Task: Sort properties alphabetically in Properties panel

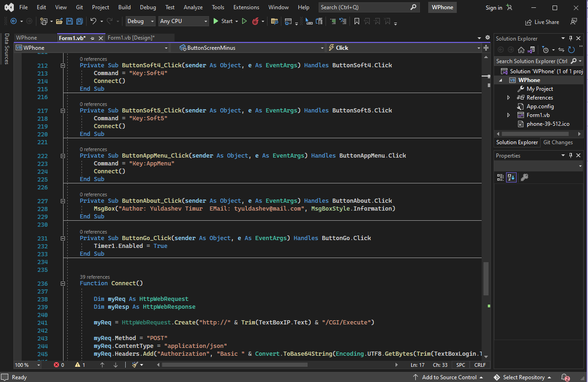Action: pyautogui.click(x=511, y=177)
